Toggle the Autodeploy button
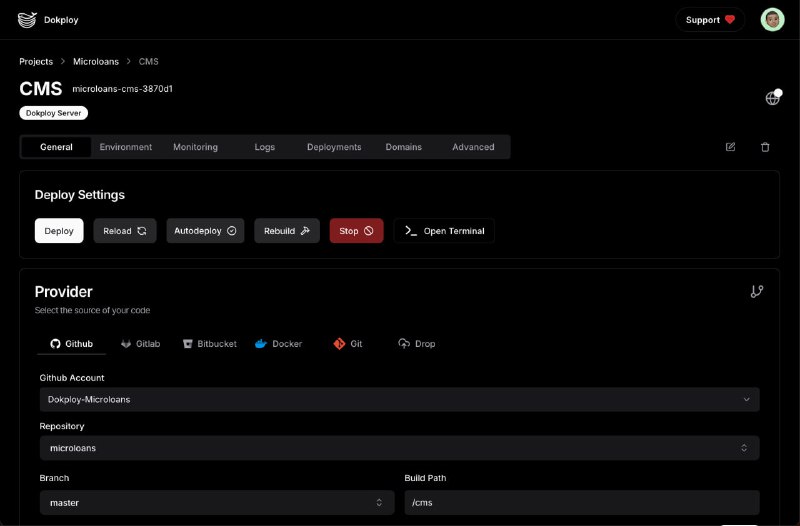 205,231
